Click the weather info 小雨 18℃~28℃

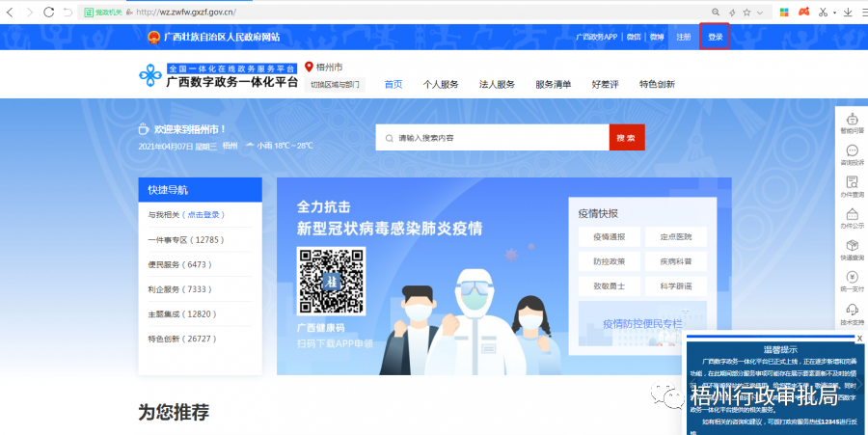280,146
